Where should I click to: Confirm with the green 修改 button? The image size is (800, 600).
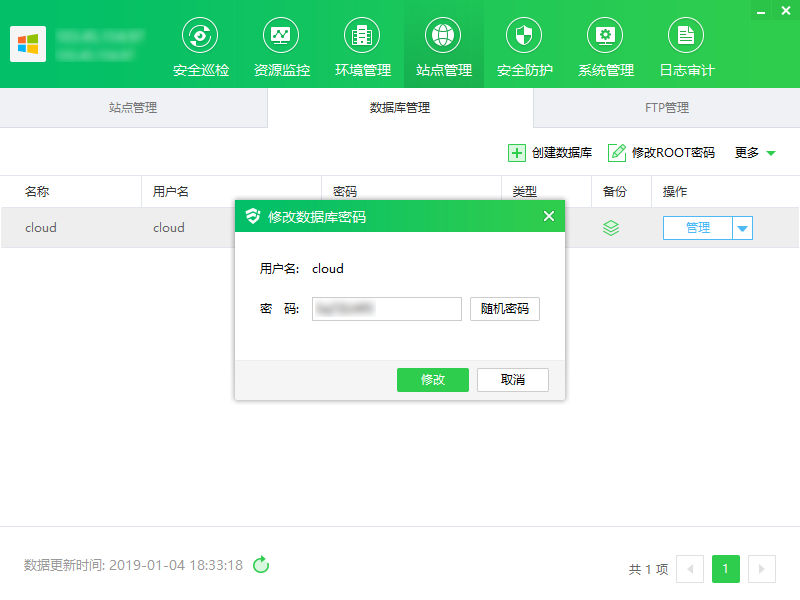pyautogui.click(x=433, y=380)
